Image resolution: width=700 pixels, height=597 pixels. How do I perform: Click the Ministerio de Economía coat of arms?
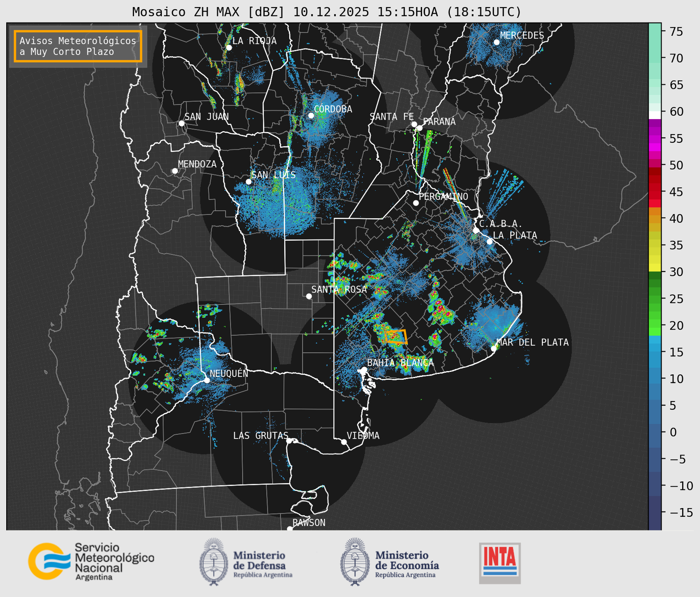click(x=355, y=562)
